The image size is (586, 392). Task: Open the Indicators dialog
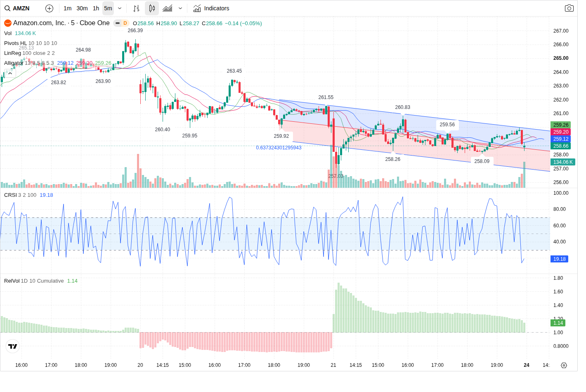211,8
